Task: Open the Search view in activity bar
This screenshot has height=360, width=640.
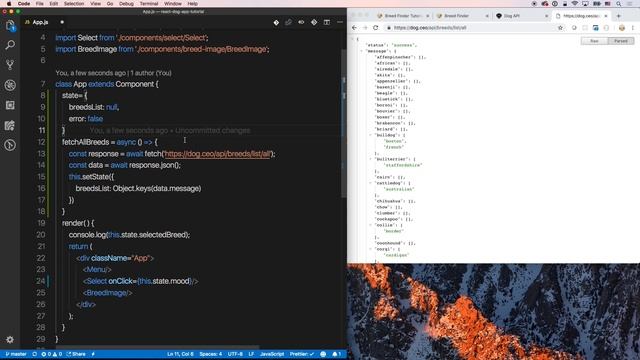Action: click(x=10, y=45)
